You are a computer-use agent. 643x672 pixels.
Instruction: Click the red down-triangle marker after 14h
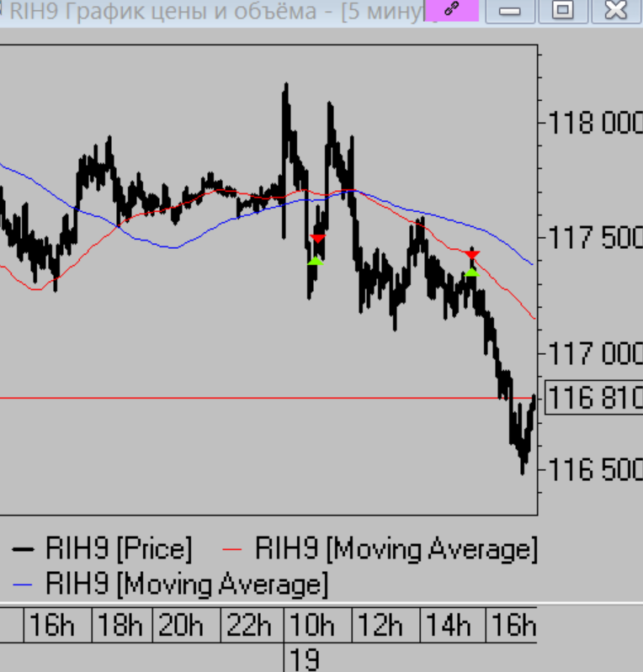[472, 254]
